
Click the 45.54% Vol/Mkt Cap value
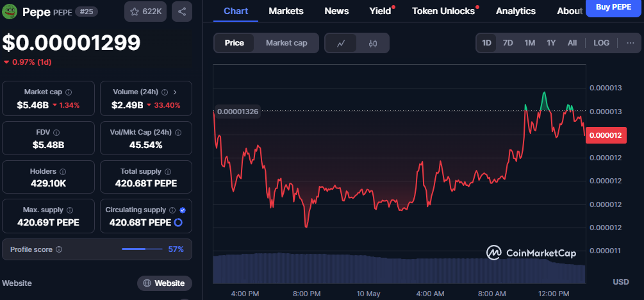point(146,145)
